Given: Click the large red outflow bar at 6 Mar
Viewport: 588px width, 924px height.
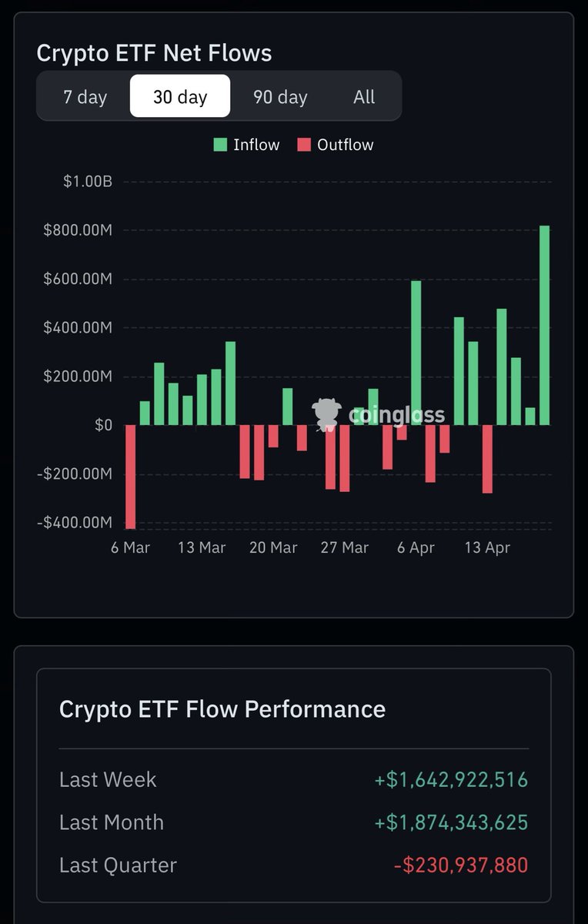Looking at the screenshot, I should (131, 476).
